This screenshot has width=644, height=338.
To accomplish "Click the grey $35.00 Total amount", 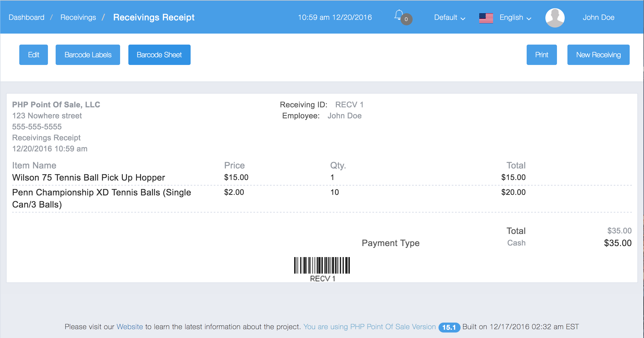I will [x=619, y=231].
